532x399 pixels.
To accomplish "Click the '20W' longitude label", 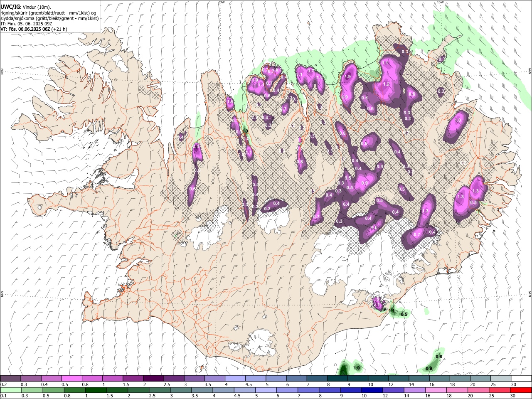I will point(221,2).
